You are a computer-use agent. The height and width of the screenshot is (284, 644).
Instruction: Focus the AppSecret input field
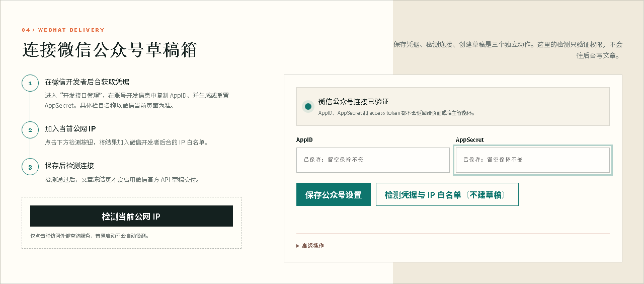pyautogui.click(x=533, y=160)
